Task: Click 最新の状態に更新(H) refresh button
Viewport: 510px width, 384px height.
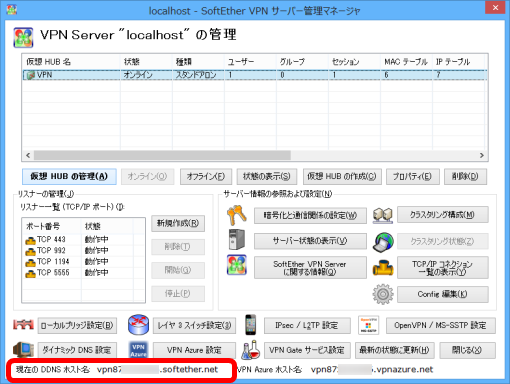Action: click(395, 350)
